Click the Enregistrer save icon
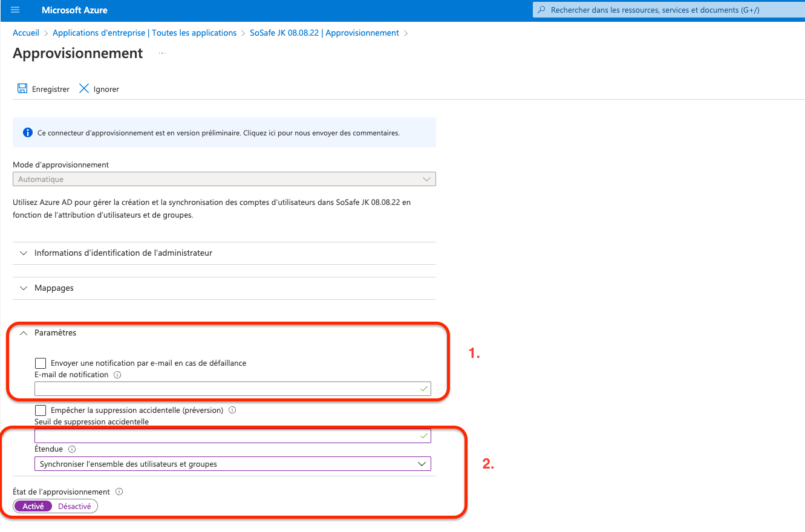The height and width of the screenshot is (532, 805). 22,89
